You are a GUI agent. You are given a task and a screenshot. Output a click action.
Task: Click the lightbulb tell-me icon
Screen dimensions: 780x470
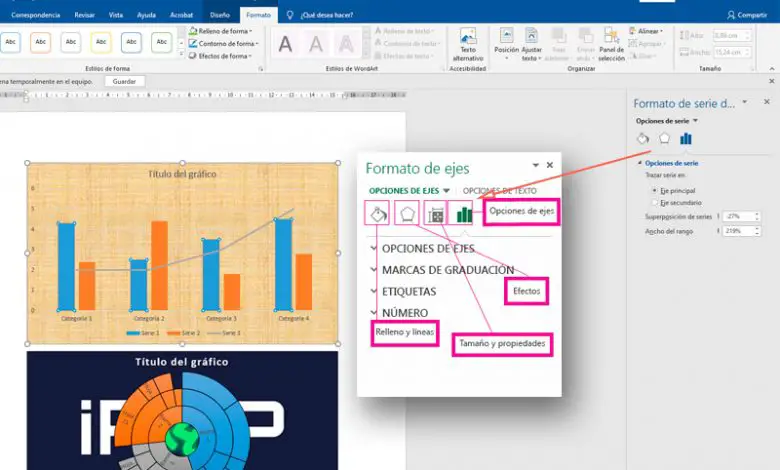290,15
